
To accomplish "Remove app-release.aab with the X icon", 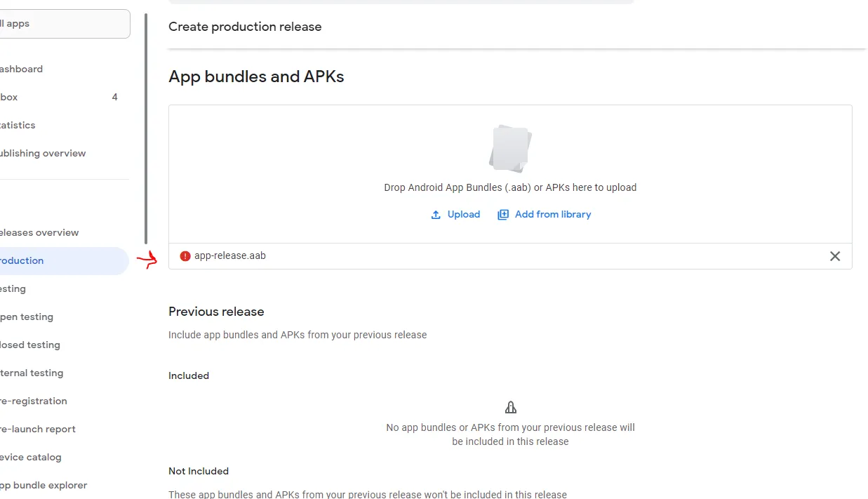I will pos(834,256).
